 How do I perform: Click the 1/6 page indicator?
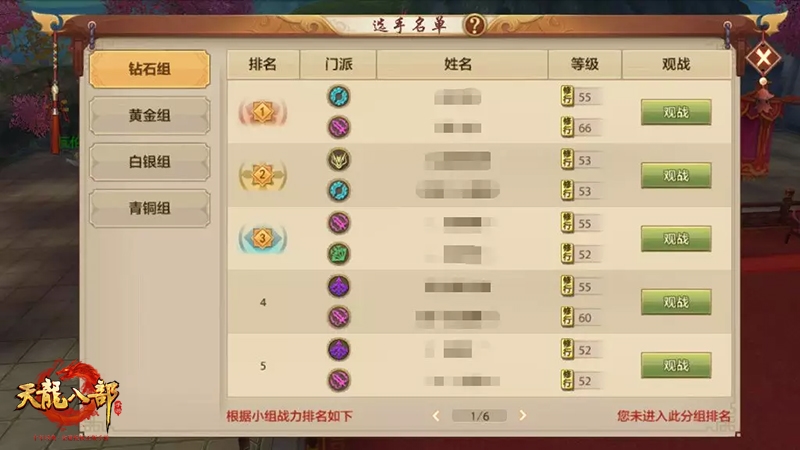coord(480,416)
